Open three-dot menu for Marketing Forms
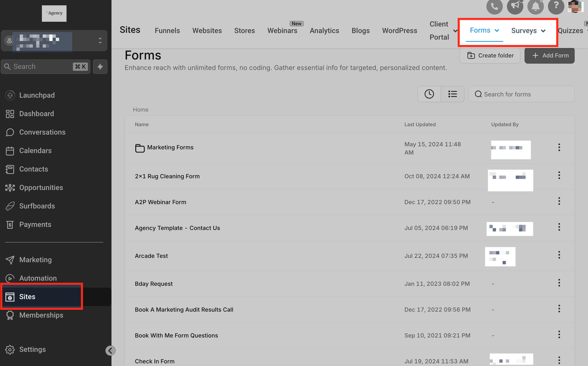This screenshot has width=588, height=366. (559, 147)
